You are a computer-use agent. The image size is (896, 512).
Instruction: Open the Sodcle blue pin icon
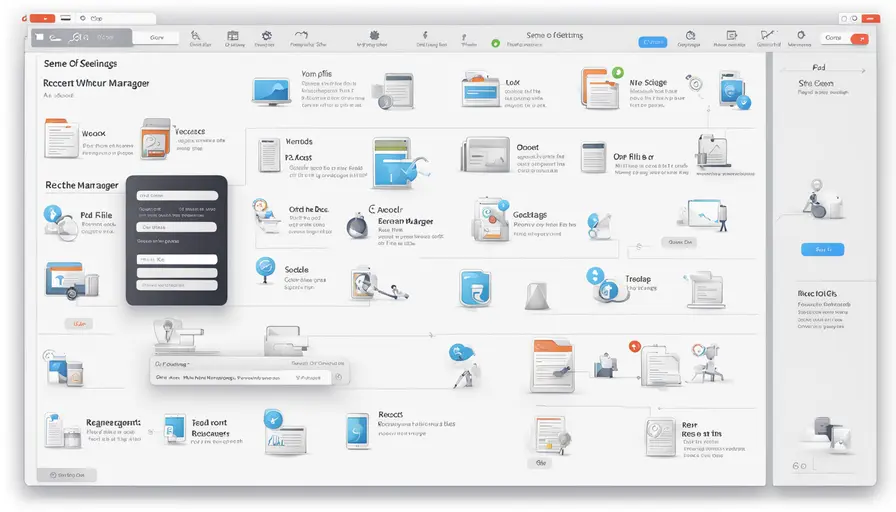coord(266,267)
